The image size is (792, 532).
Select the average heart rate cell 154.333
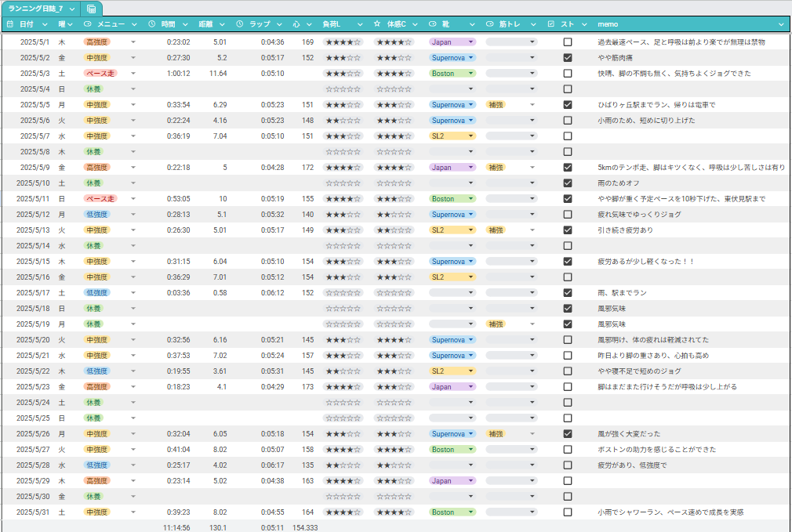click(x=305, y=527)
